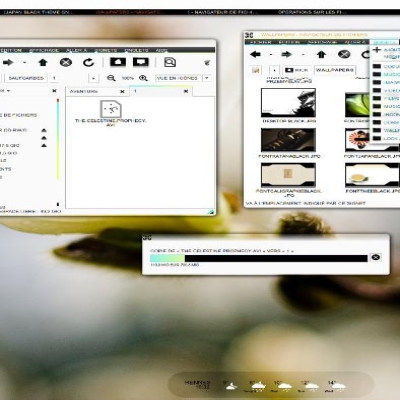Open Edition menu in Wallpapers window
Screen dimensions: 400x400
click(289, 42)
